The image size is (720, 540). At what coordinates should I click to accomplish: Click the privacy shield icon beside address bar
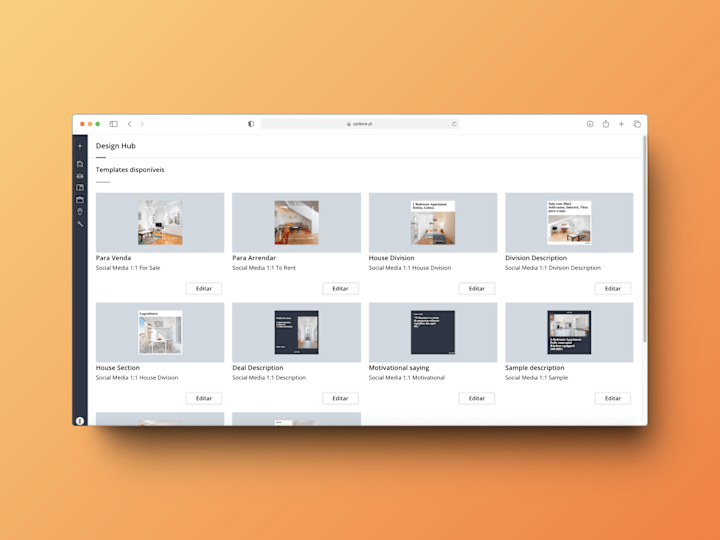(251, 124)
